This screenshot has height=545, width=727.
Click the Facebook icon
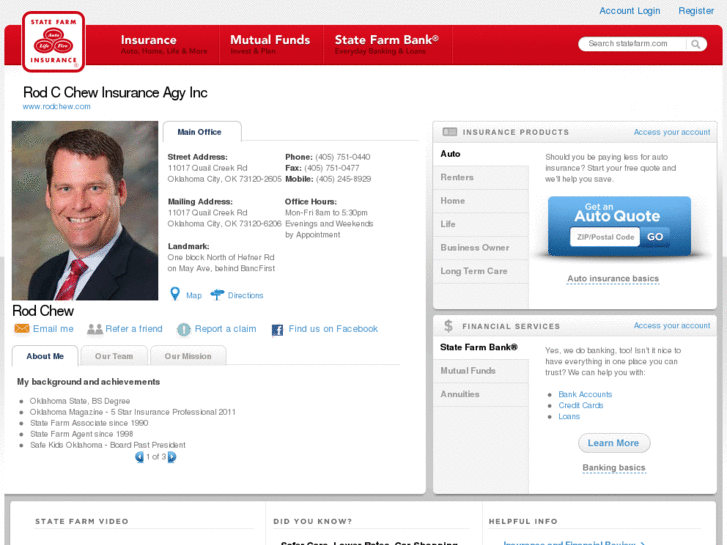coord(277,330)
